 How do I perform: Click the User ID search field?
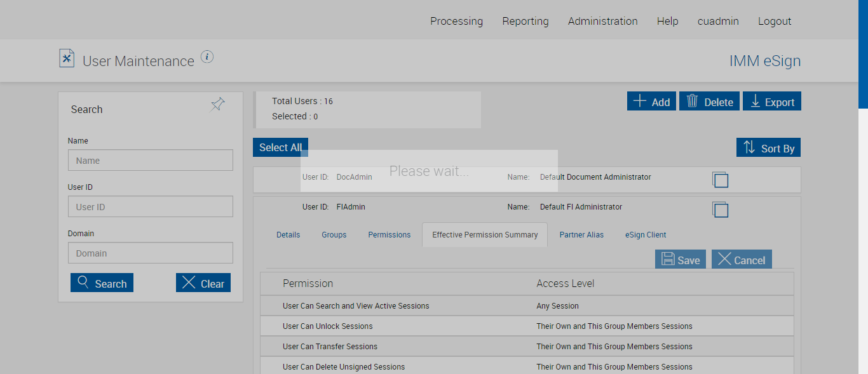pyautogui.click(x=151, y=206)
